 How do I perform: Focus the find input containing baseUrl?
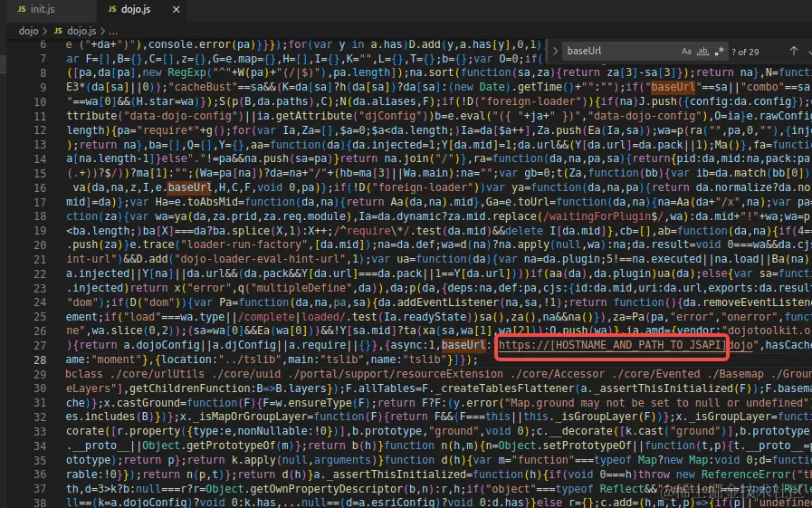pyautogui.click(x=620, y=52)
